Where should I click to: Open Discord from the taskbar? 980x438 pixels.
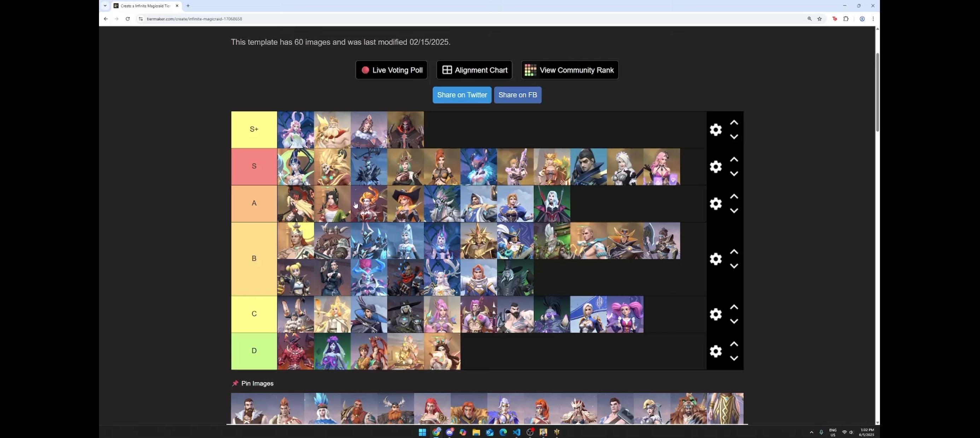click(x=450, y=432)
